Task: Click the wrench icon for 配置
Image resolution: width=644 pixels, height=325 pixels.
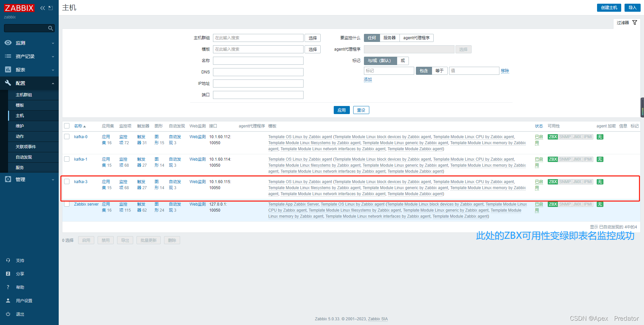Action: coord(8,83)
